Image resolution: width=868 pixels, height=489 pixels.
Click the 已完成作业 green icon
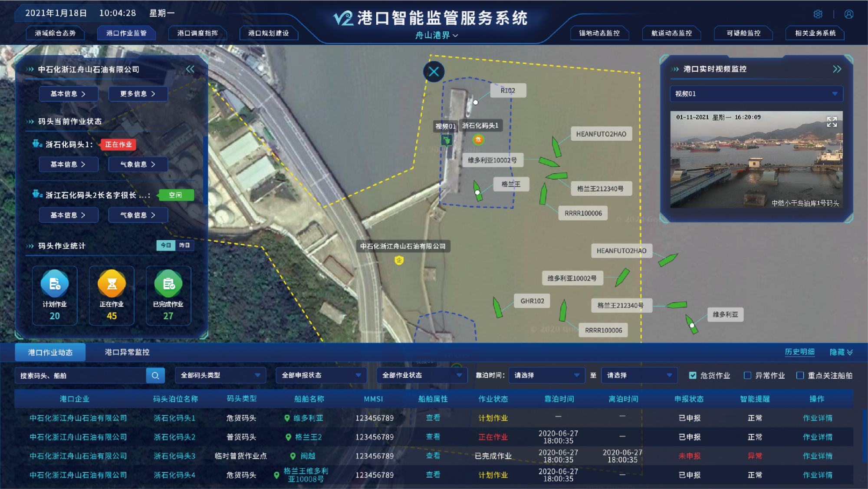168,284
